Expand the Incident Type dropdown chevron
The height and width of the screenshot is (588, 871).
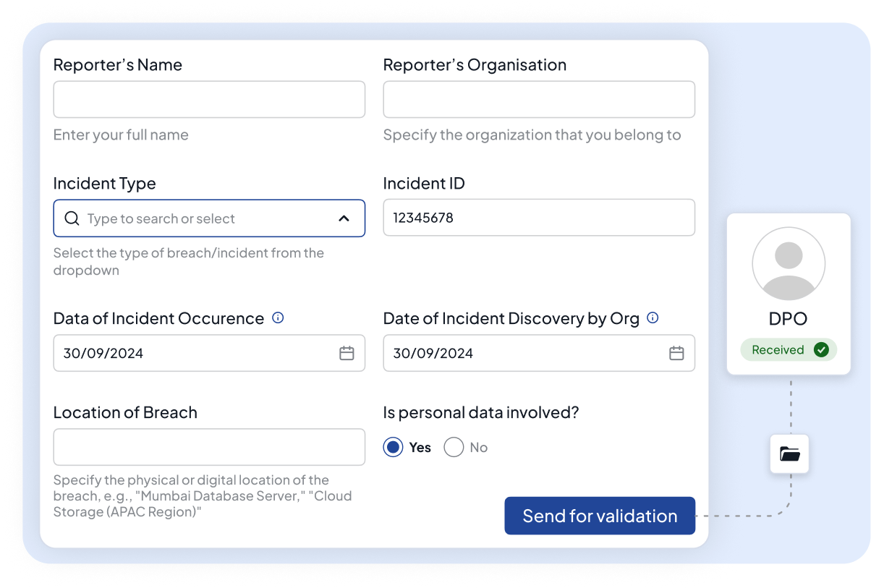coord(344,218)
